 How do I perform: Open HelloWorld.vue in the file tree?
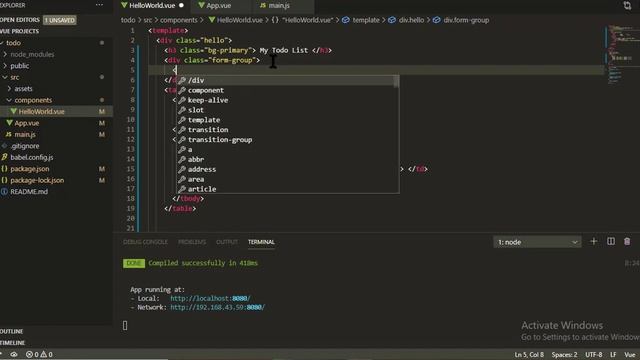[x=41, y=111]
